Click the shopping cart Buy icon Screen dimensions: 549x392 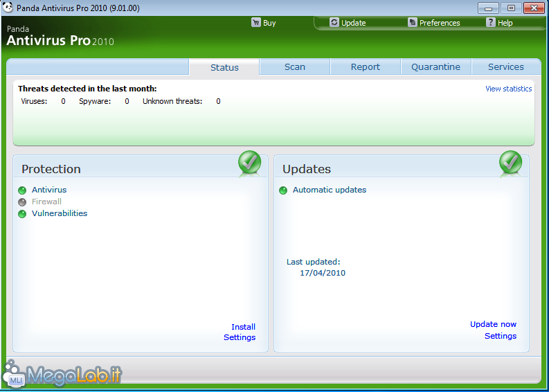(x=256, y=22)
